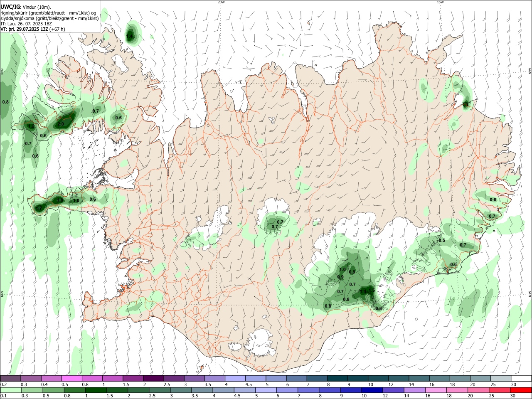Viewport: 532px width, 399px height.
Task: Click the '3.5' label, bottom legend row
Action: pos(194,396)
